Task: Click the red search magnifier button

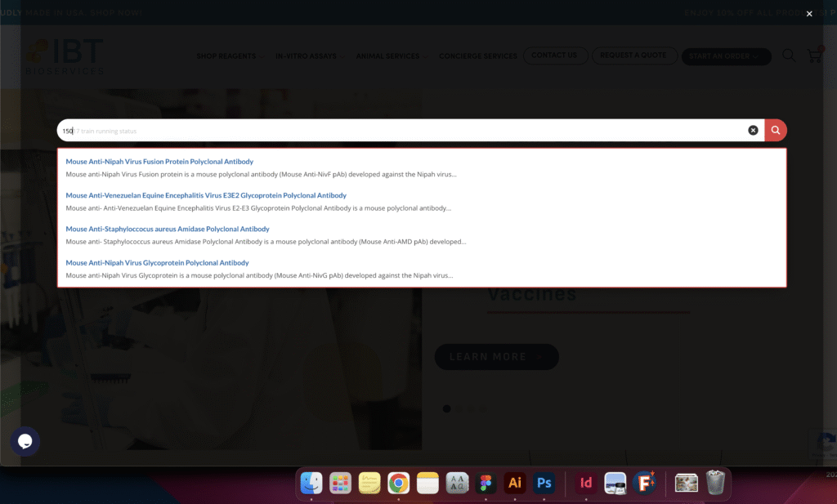Action: coord(776,130)
